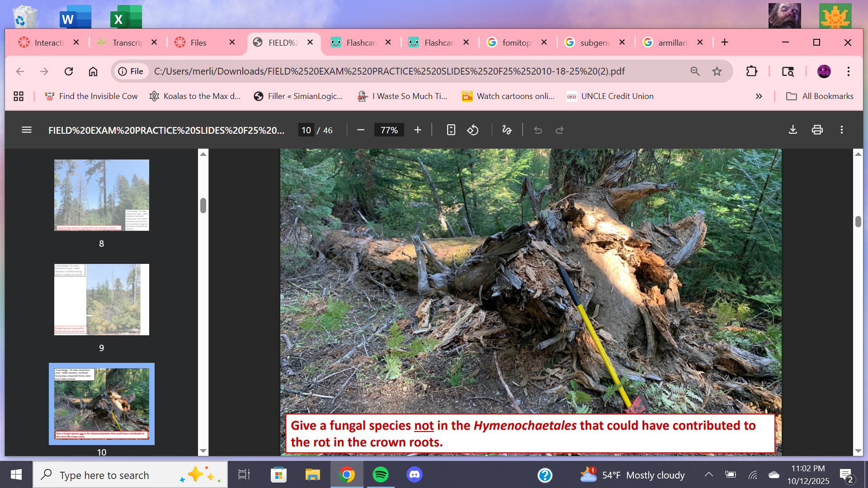Open Spotify from the taskbar
This screenshot has height=488, width=868.
(380, 475)
